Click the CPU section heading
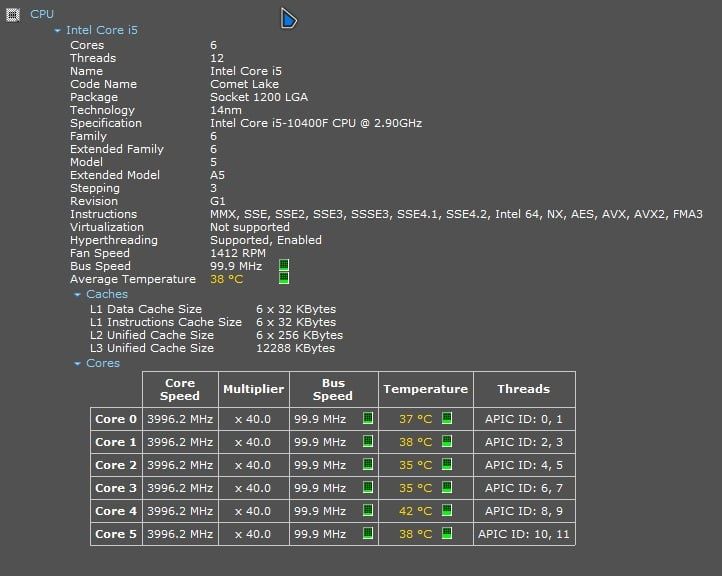Viewport: 722px width, 576px height. [42, 14]
